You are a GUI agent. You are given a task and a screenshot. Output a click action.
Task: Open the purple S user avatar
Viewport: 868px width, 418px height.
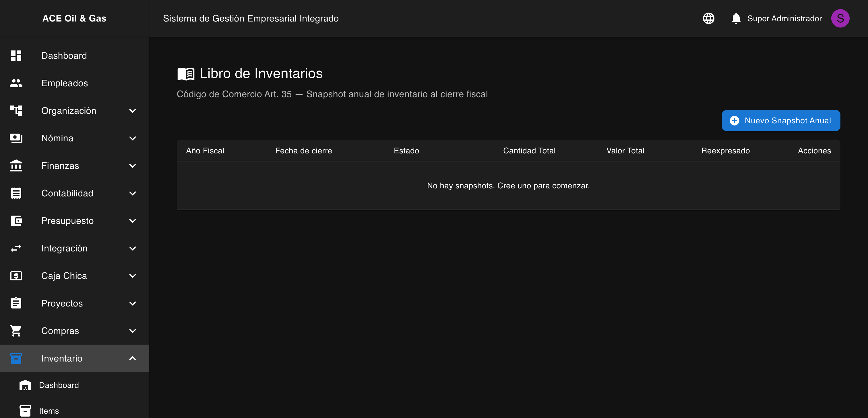pos(840,18)
